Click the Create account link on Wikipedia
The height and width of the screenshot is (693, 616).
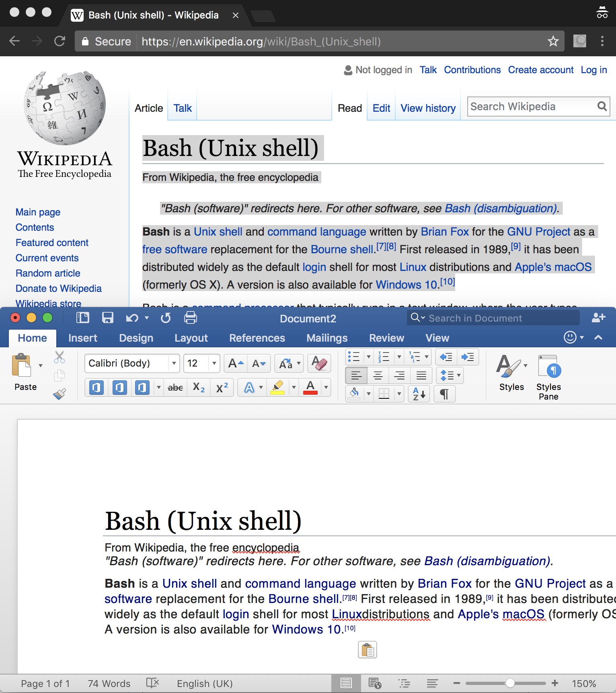[541, 70]
